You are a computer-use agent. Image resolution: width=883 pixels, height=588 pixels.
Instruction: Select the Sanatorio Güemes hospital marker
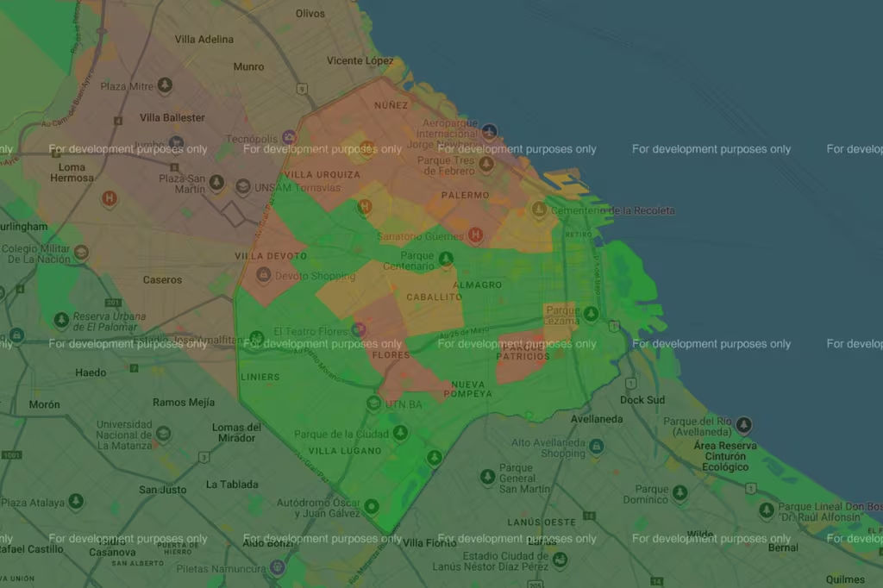[x=474, y=235]
